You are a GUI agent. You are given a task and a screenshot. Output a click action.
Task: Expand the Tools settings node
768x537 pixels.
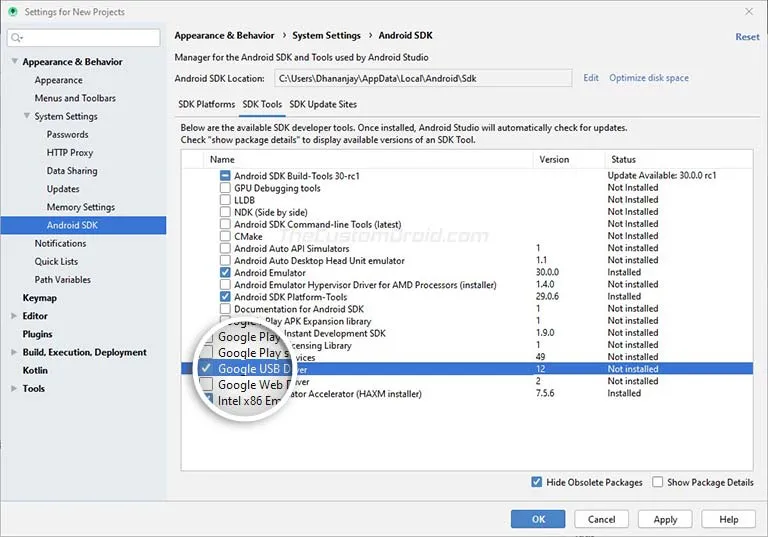(14, 389)
